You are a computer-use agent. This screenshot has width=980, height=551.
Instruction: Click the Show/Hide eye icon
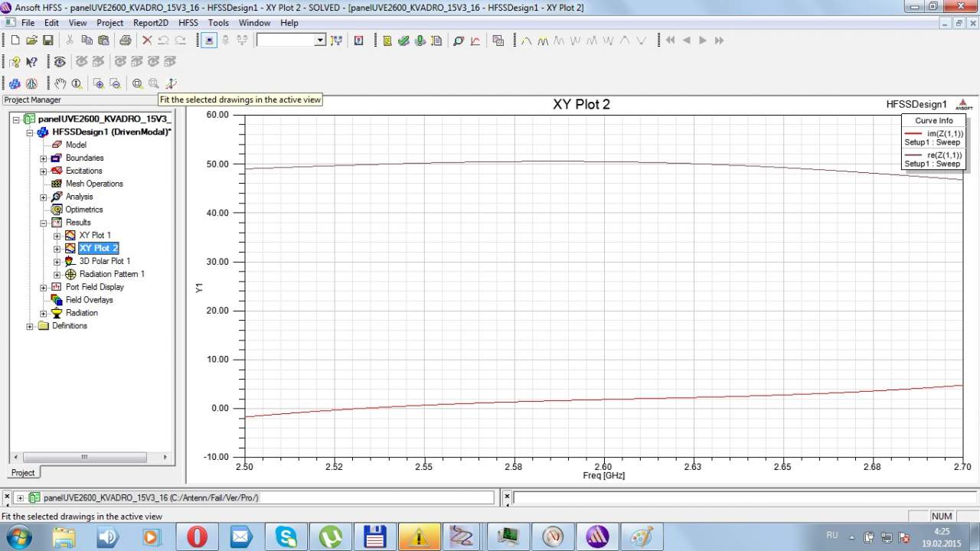pos(59,62)
